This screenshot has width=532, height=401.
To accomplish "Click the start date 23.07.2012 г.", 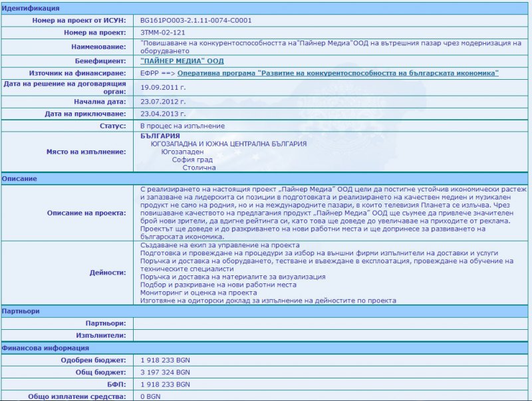I will [x=164, y=101].
